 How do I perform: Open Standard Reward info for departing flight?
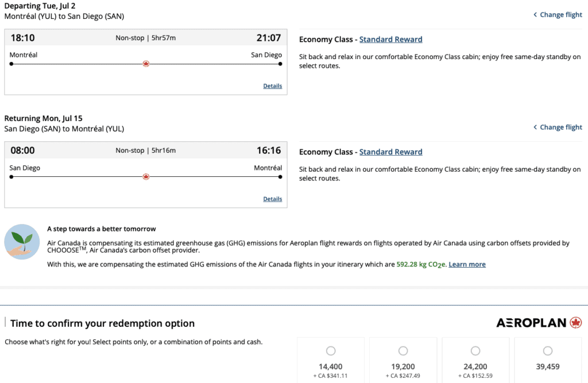390,40
